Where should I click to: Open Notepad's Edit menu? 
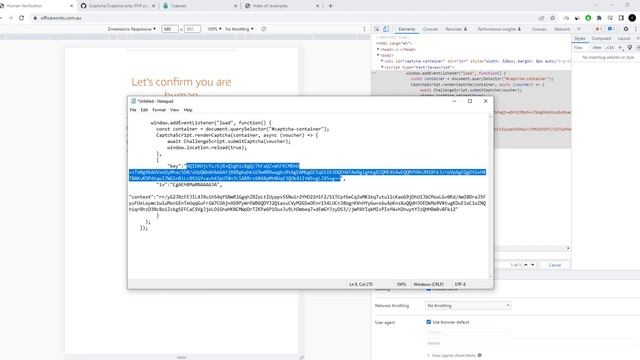[x=144, y=110]
